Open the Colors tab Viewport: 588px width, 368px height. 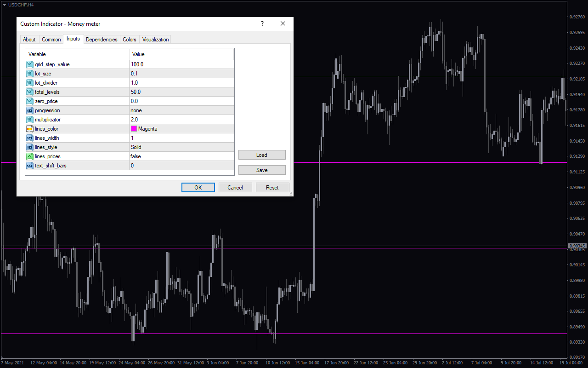(130, 40)
